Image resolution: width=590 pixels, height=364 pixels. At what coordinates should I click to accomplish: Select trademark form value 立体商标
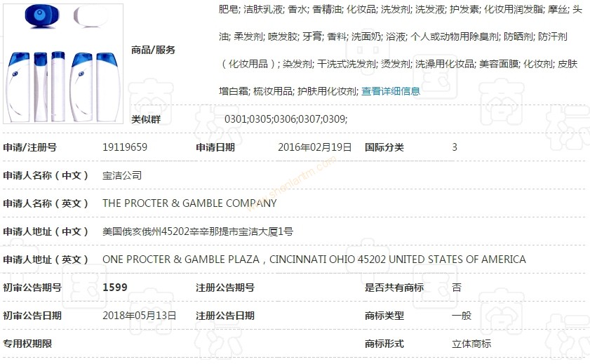(x=471, y=344)
